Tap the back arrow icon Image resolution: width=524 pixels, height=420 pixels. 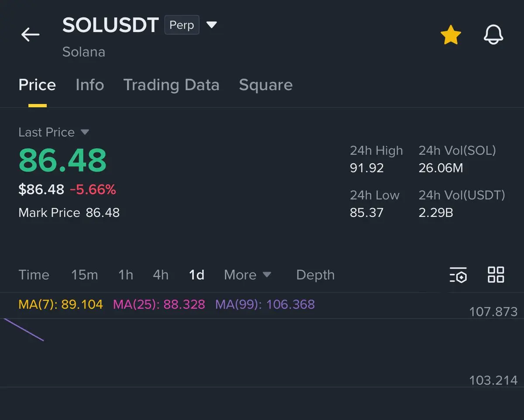[30, 34]
